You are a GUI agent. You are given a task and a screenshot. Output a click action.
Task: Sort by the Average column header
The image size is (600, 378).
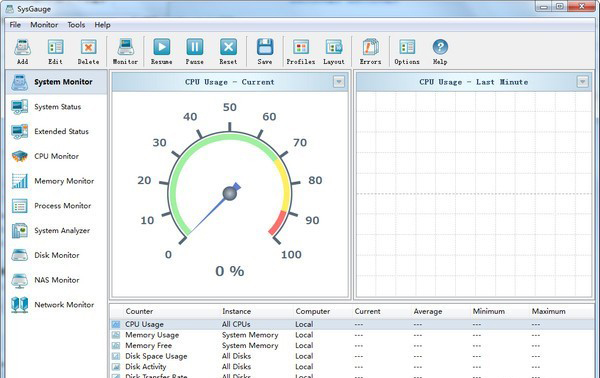click(x=428, y=311)
